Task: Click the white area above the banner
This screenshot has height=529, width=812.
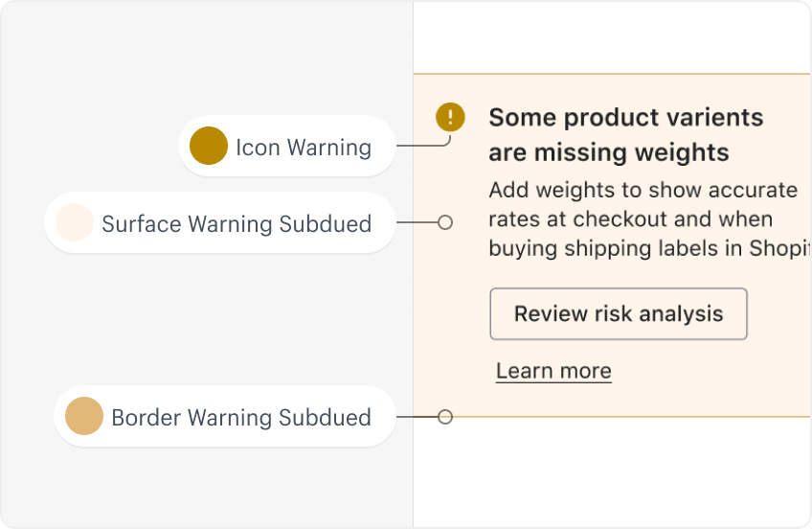Action: [x=612, y=37]
